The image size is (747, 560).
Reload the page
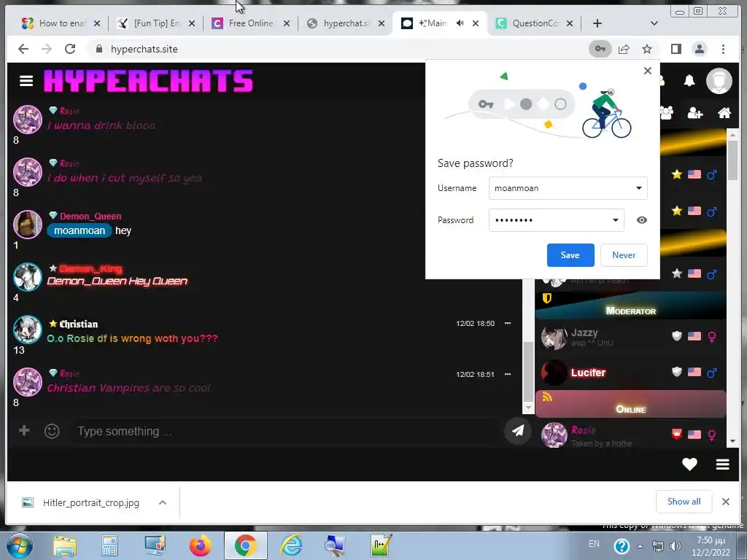pyautogui.click(x=70, y=49)
